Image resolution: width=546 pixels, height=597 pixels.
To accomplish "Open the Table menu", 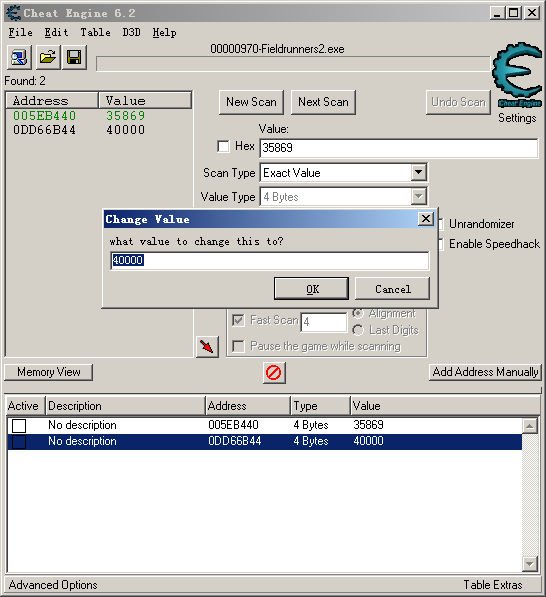I will pos(95,32).
